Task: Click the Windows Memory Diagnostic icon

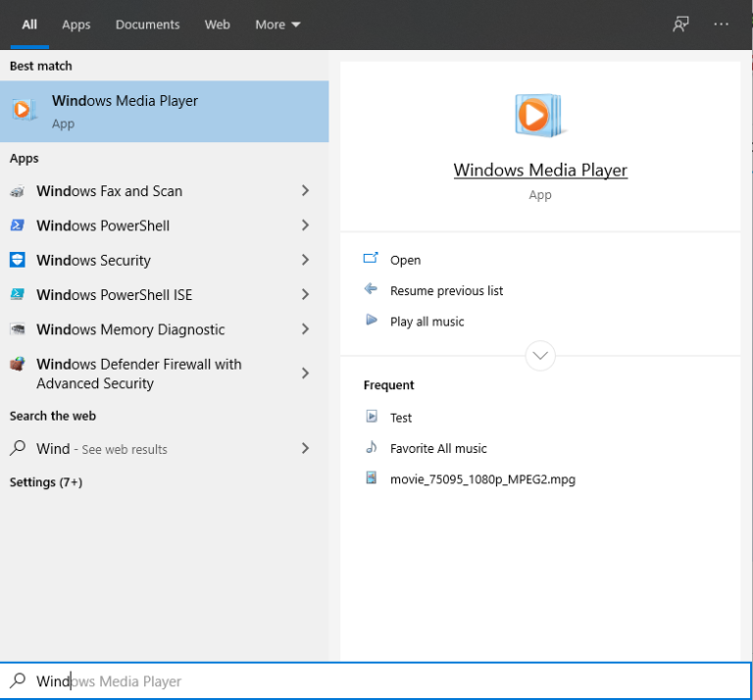Action: click(18, 329)
